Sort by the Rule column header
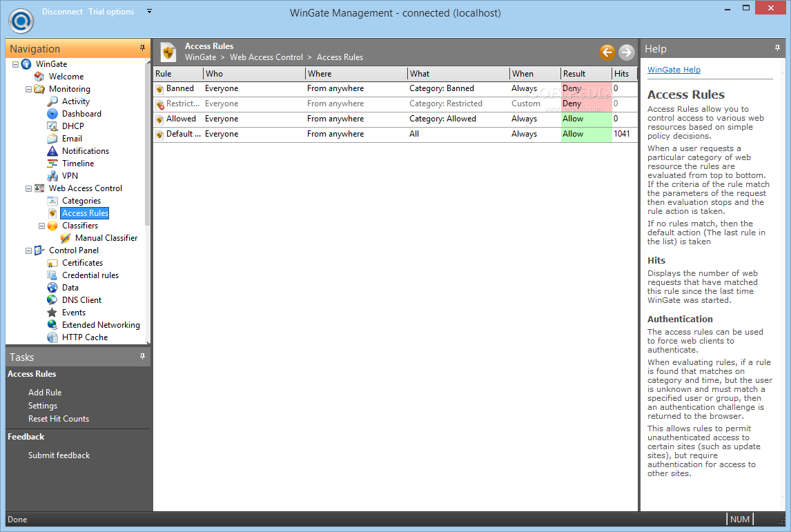This screenshot has height=532, width=791. (178, 74)
